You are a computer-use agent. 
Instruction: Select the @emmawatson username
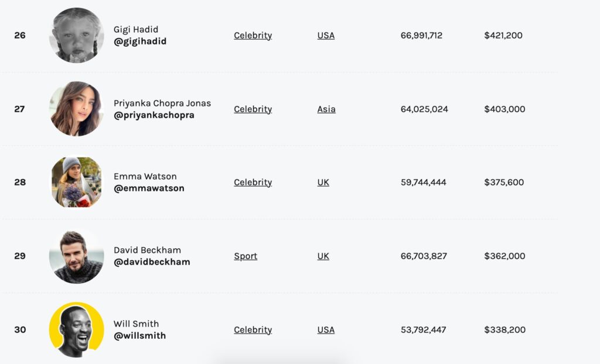(149, 188)
